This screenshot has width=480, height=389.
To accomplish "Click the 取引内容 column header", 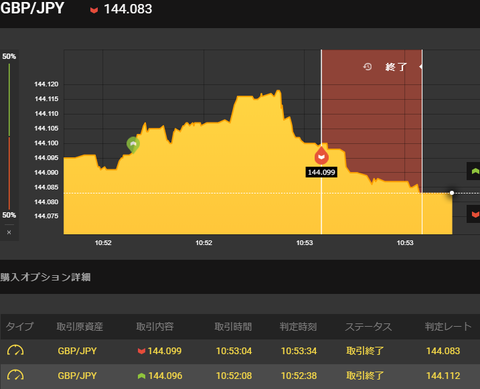I will 155,326.
